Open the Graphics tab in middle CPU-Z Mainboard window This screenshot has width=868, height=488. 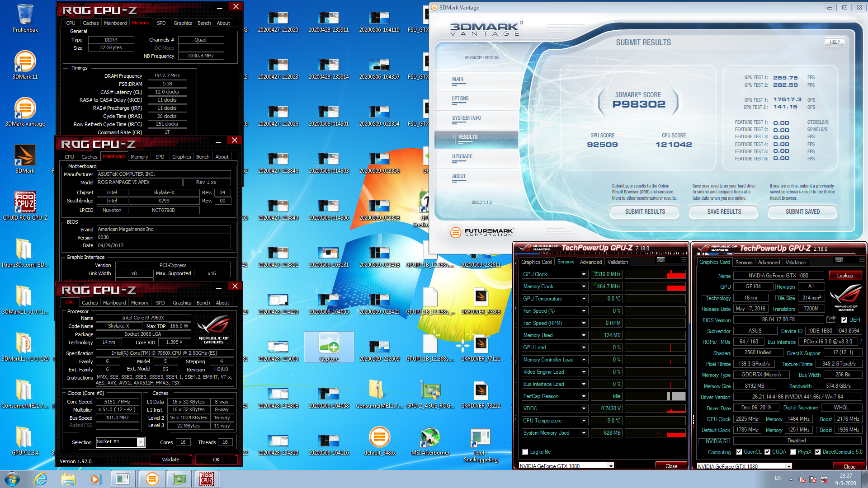[182, 157]
